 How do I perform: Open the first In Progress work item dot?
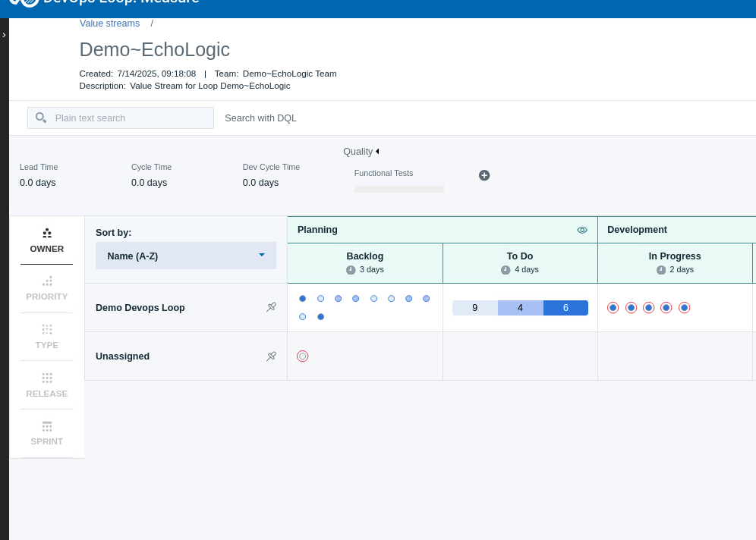click(x=613, y=307)
